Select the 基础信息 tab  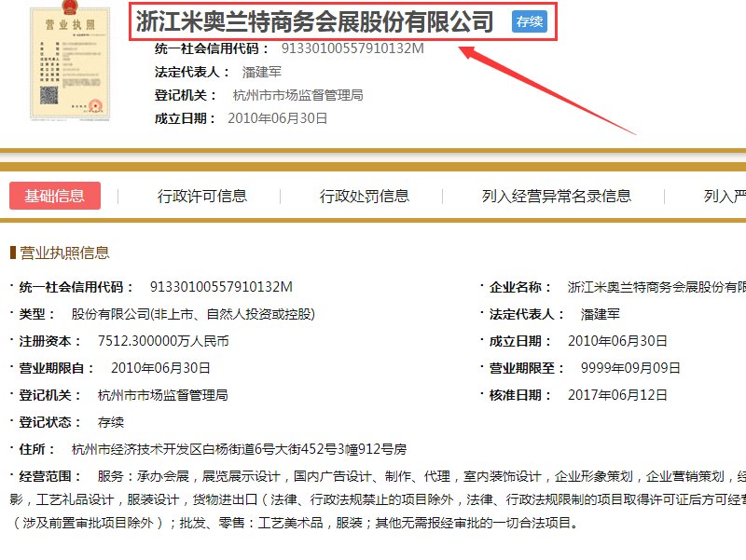54,196
